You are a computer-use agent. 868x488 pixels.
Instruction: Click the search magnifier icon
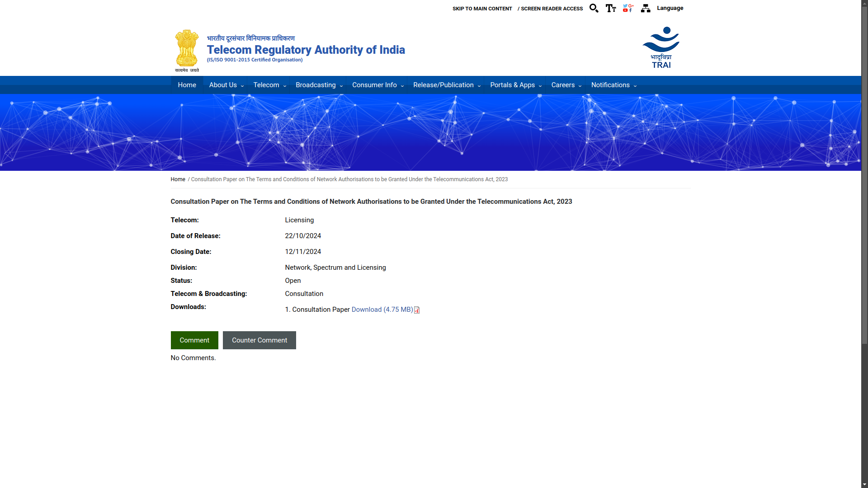pos(594,8)
